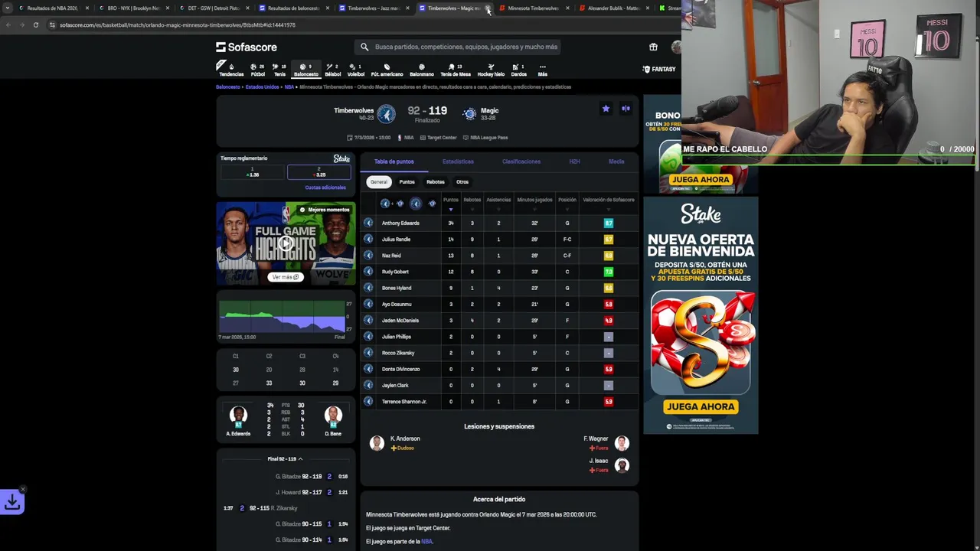
Task: Open the Tenis de Mesa category
Action: (x=455, y=70)
